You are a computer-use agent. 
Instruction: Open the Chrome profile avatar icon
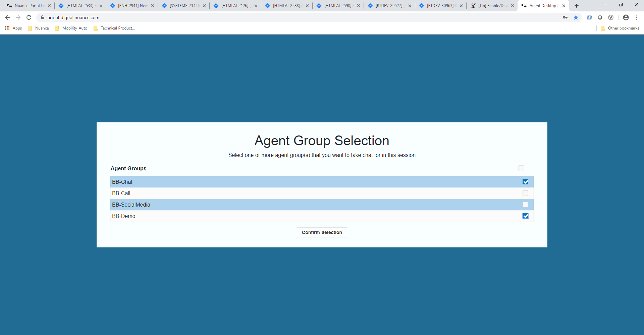tap(626, 17)
